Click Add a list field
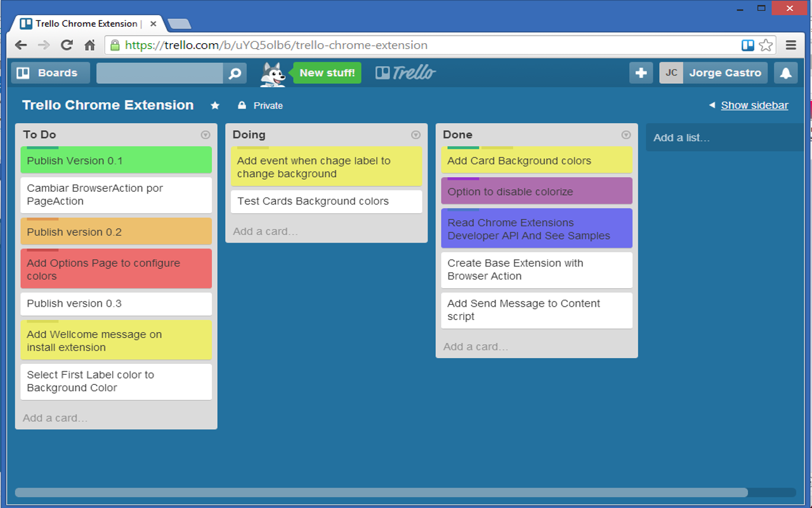 coord(725,138)
